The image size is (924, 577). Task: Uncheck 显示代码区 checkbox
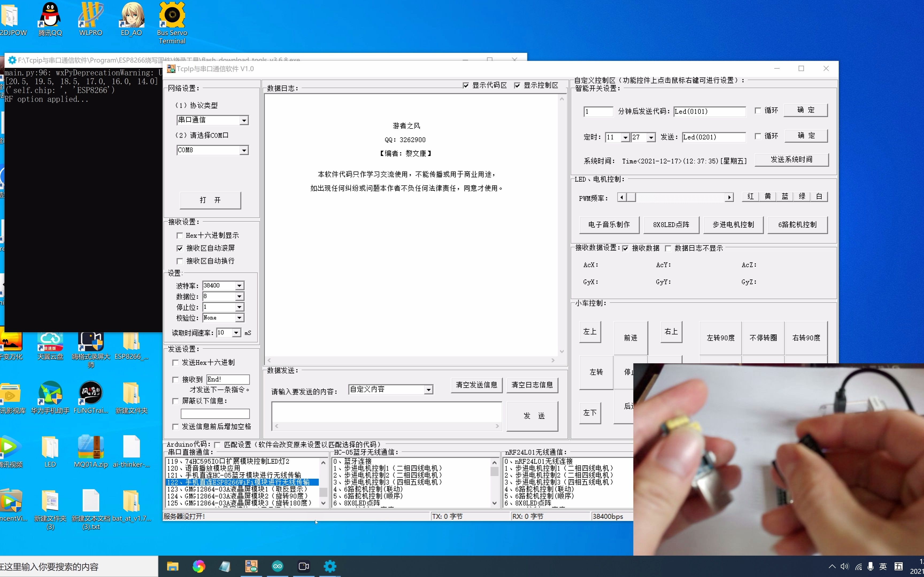click(466, 85)
